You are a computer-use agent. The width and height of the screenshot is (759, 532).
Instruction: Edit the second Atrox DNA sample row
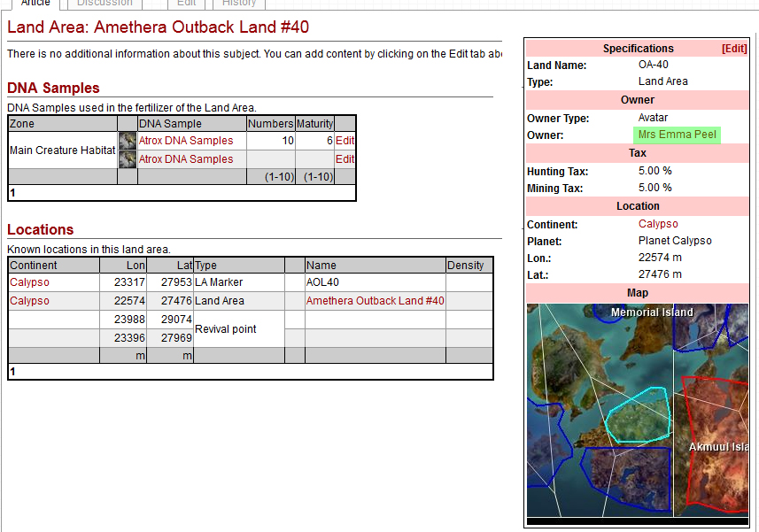click(345, 159)
